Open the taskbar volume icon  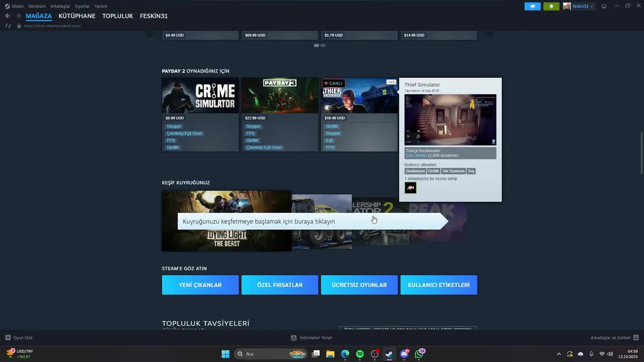[610, 354]
